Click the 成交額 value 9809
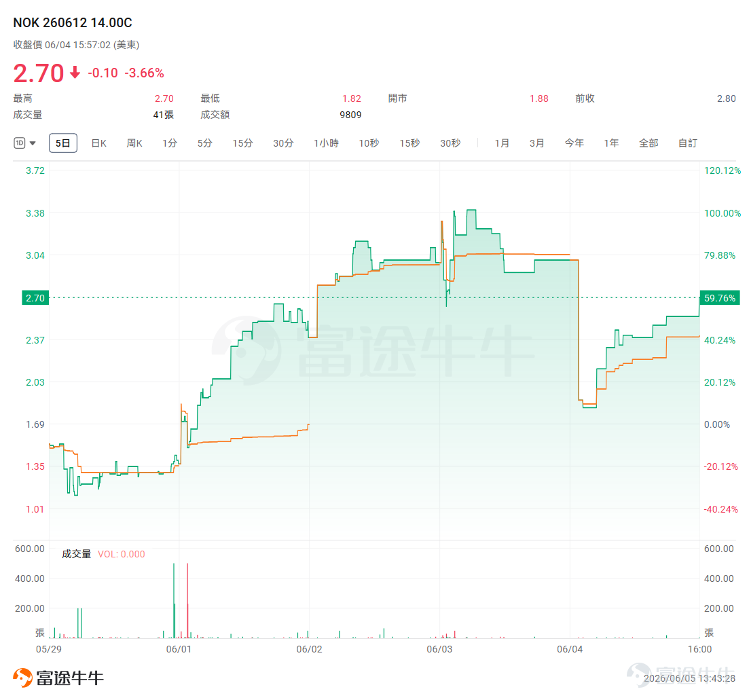The width and height of the screenshot is (749, 700). tap(350, 115)
